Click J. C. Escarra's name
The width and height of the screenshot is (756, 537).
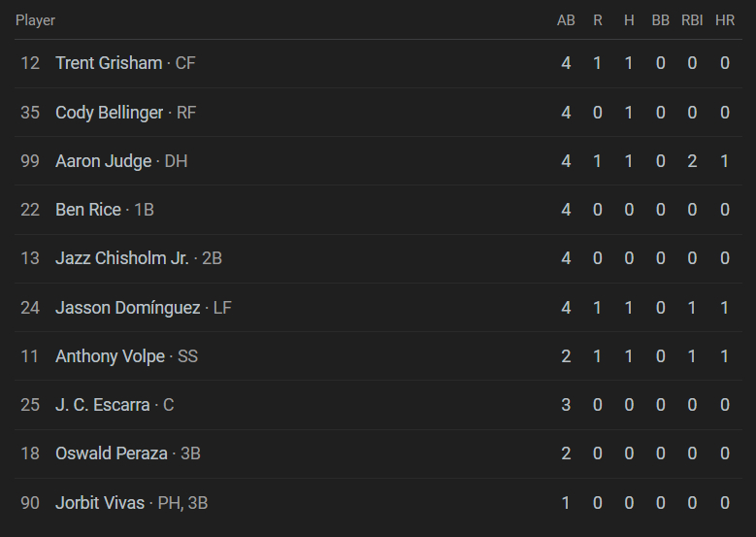pos(103,405)
